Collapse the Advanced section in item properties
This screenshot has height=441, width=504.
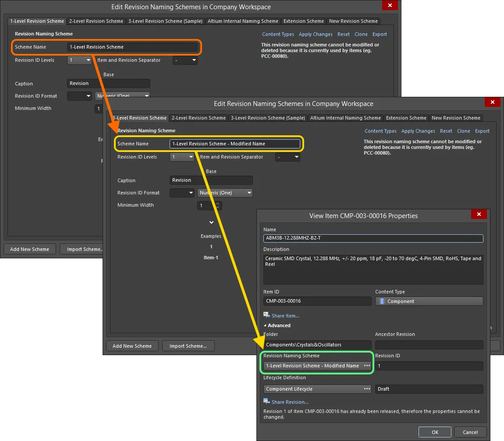(265, 325)
